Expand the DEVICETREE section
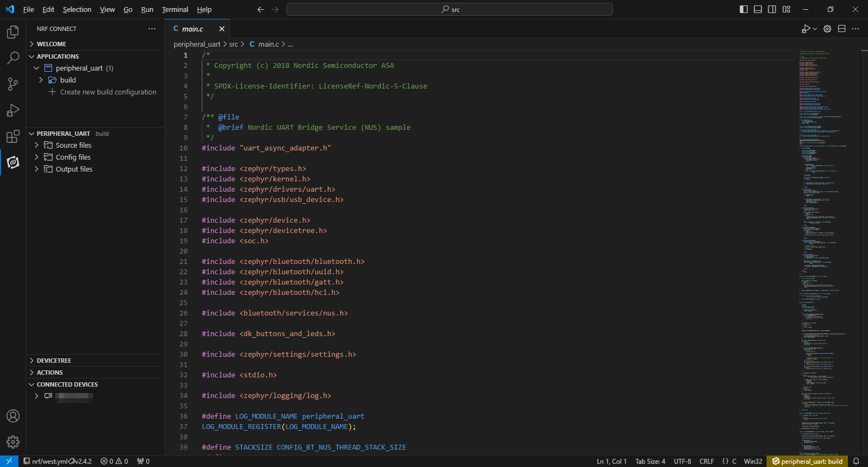The width and height of the screenshot is (868, 467). [x=54, y=361]
